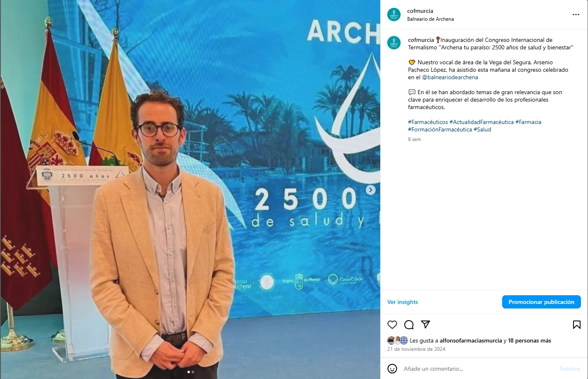Image resolution: width=588 pixels, height=379 pixels.
Task: Open the @balneariodearchena mention
Action: tap(450, 77)
